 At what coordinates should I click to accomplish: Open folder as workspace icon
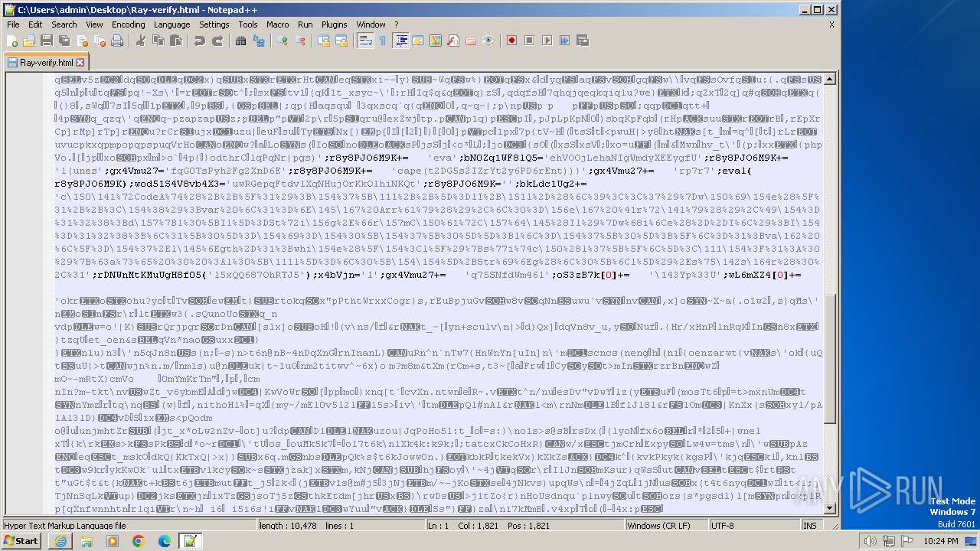[471, 41]
